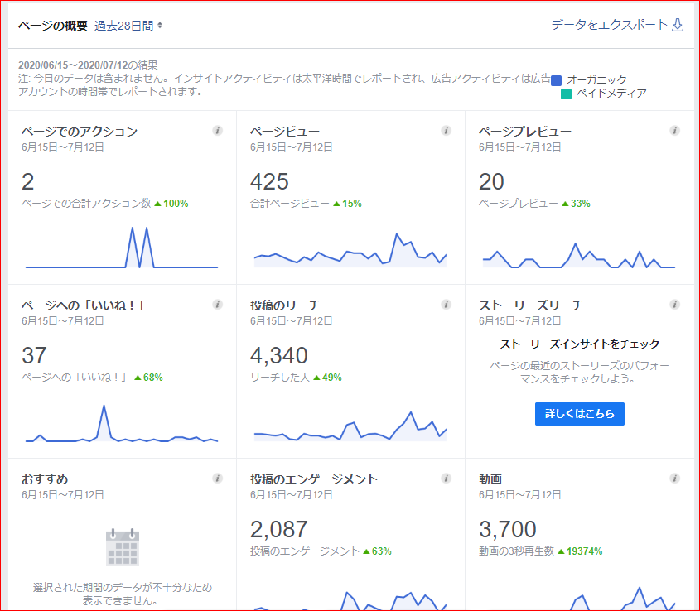The image size is (700, 611).
Task: Open the ページビュー card title
Action: (x=285, y=132)
